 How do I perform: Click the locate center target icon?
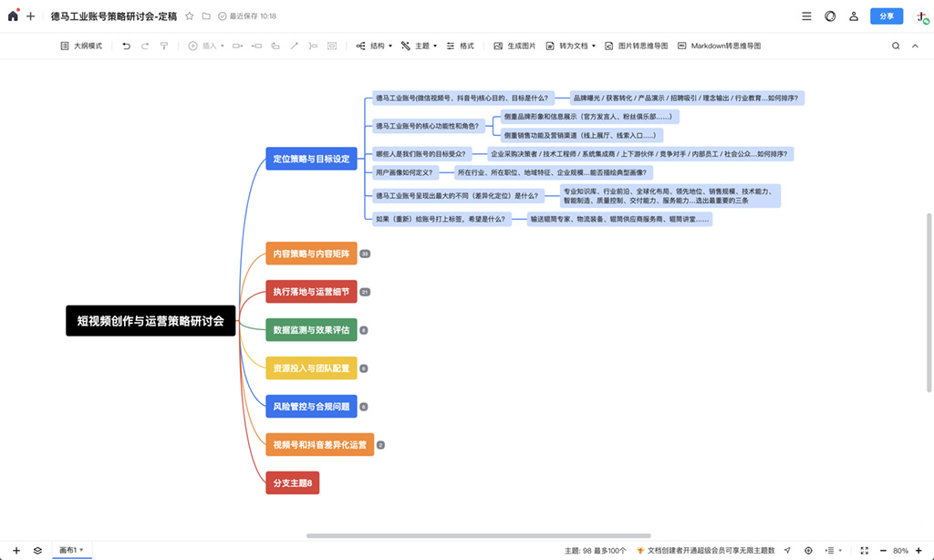point(808,551)
